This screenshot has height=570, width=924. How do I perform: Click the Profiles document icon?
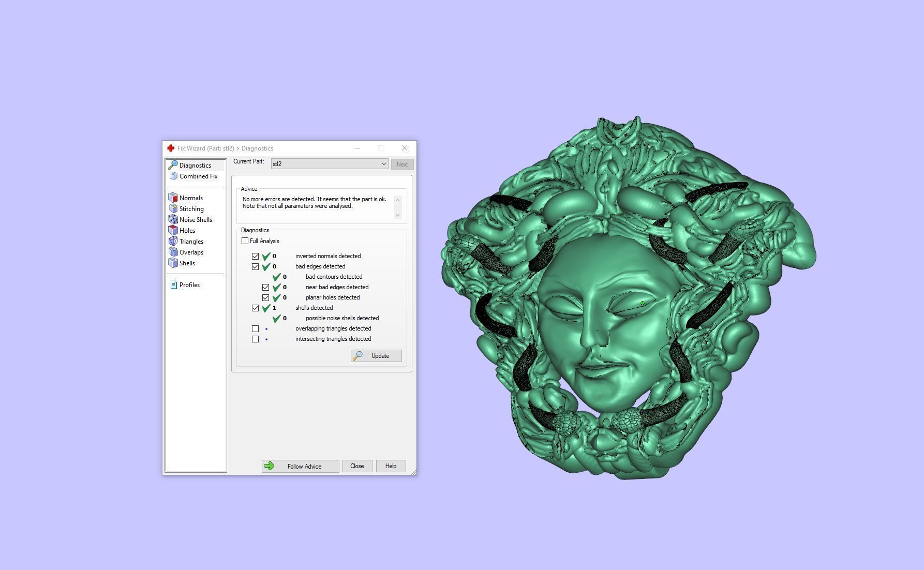click(x=173, y=284)
